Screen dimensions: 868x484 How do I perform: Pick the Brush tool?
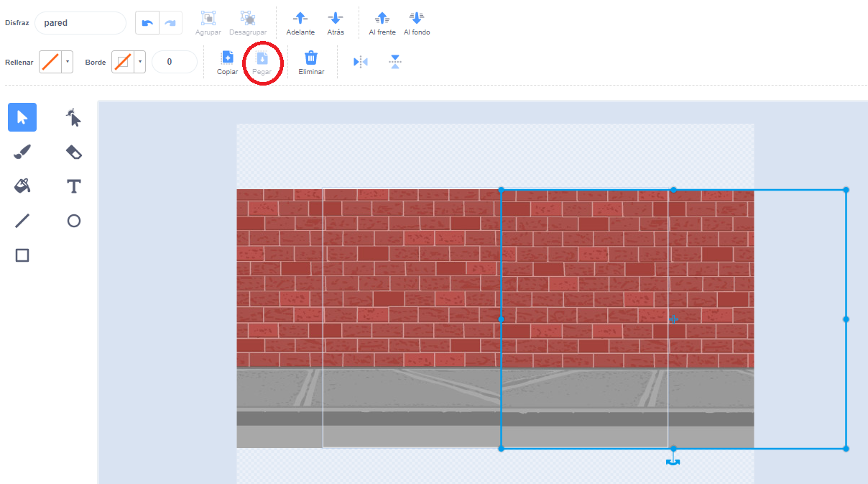click(22, 152)
